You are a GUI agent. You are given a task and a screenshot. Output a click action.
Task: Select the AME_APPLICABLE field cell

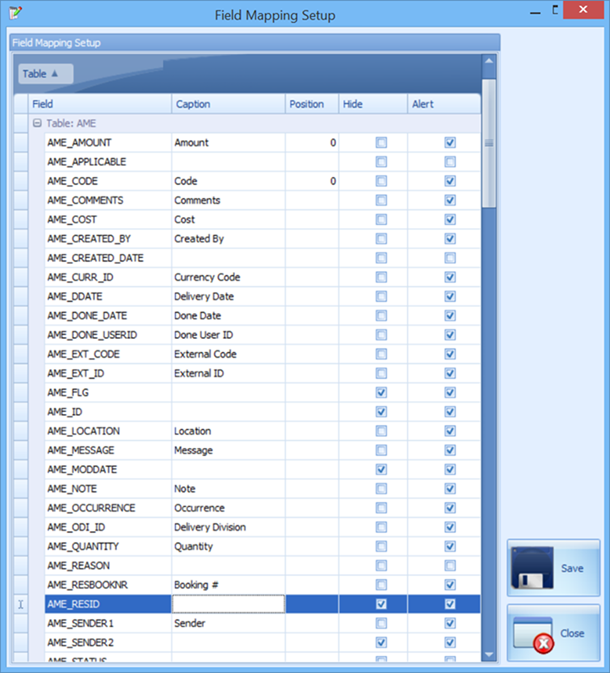[x=108, y=162]
